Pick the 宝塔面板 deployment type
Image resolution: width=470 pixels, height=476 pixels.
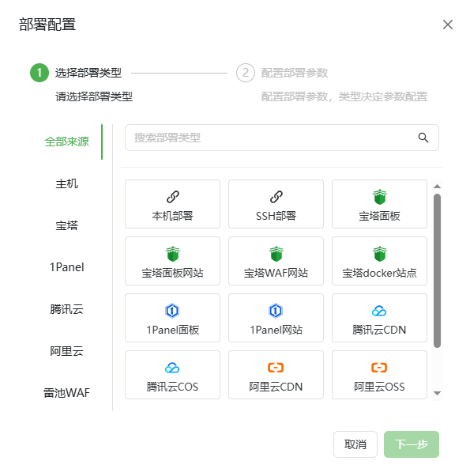tap(379, 204)
